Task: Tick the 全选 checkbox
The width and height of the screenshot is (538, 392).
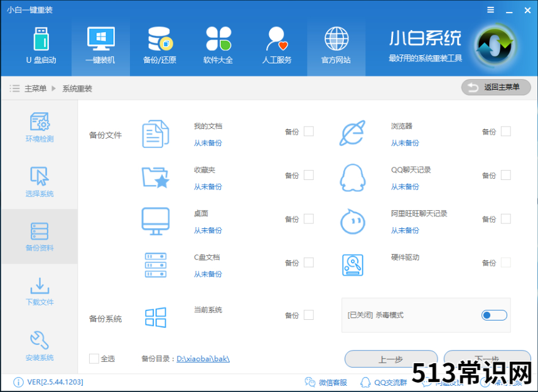Action: coord(94,359)
